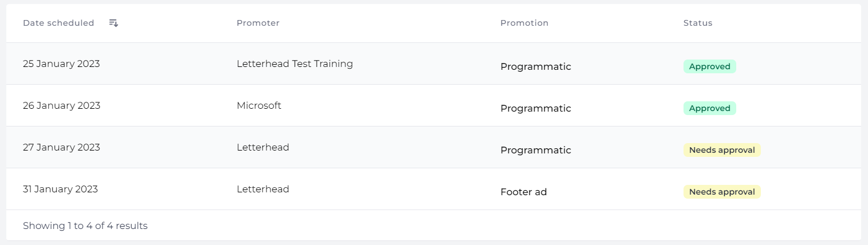Image resolution: width=868 pixels, height=245 pixels.
Task: Click promoter Letterhead Test Training
Action: pyautogui.click(x=294, y=64)
